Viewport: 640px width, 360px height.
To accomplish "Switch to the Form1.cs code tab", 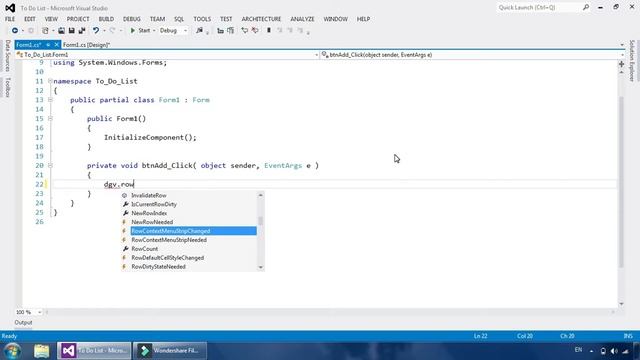I will 29,45.
